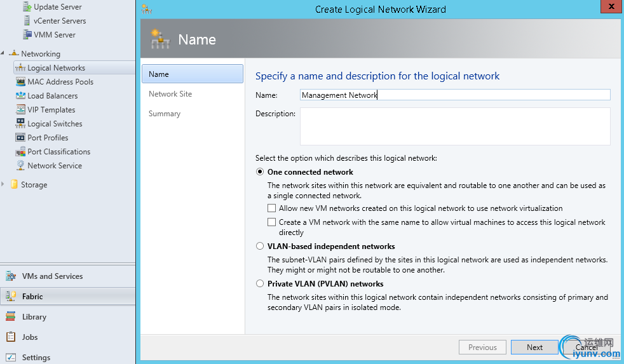624x364 pixels.
Task: Click the Name text field
Action: (455, 95)
